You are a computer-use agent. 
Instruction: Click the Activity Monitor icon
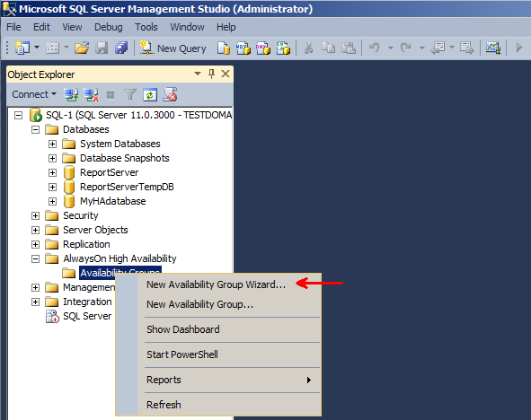pos(493,48)
